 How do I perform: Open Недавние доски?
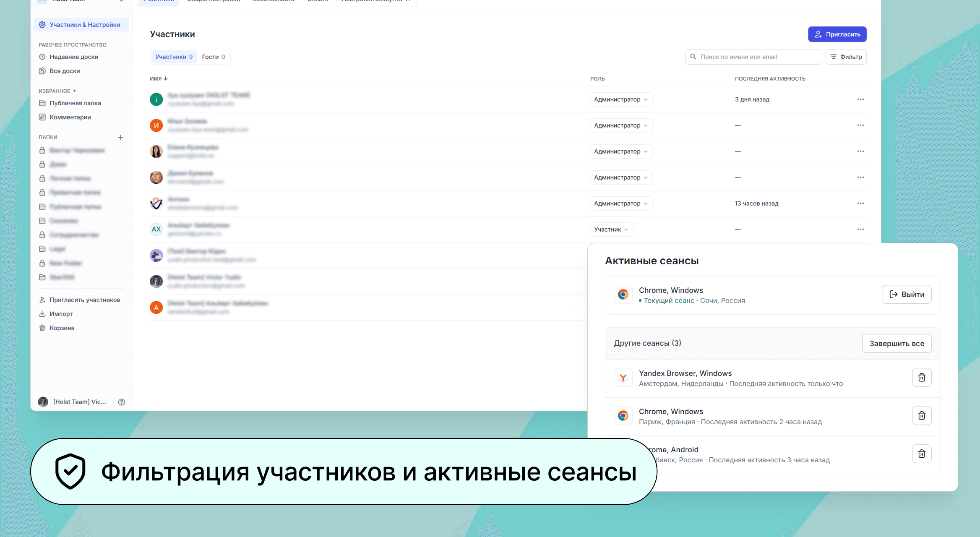(x=68, y=57)
